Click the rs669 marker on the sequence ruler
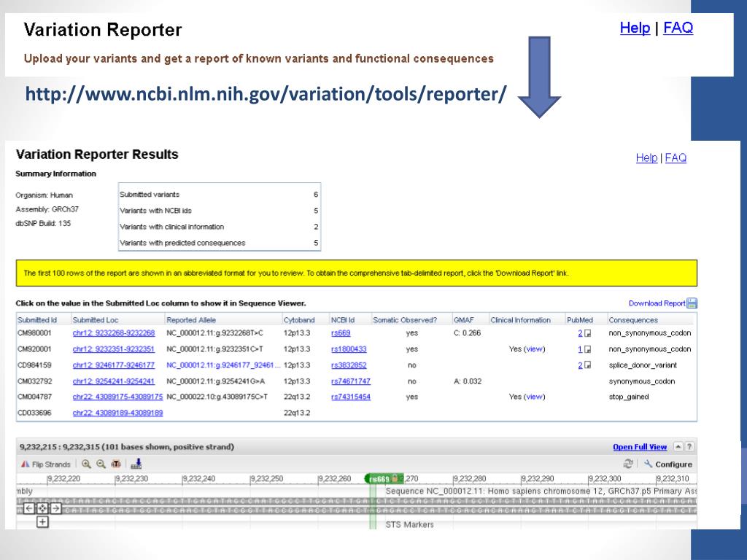Viewport: 747px width, 560px height. (384, 478)
